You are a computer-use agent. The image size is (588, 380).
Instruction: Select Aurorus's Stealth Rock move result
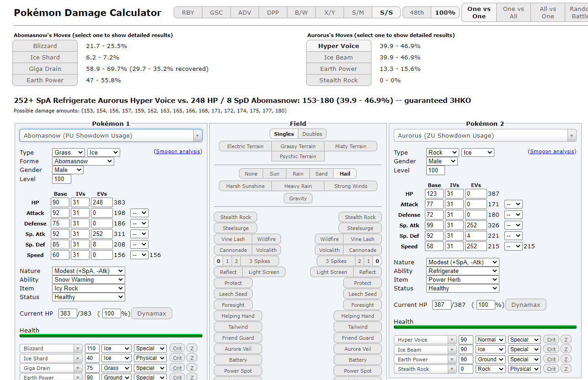[339, 80]
